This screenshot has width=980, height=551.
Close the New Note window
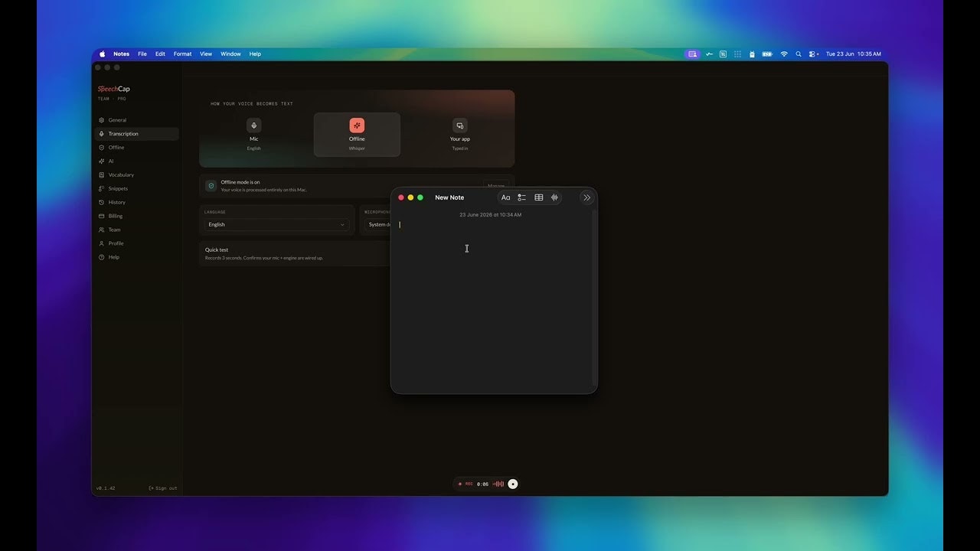tap(400, 197)
